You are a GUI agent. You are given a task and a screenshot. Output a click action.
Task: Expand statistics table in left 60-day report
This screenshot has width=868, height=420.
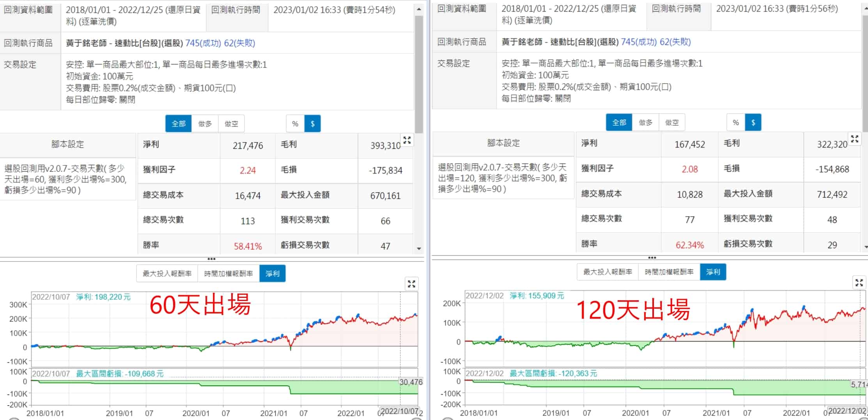pos(407,141)
